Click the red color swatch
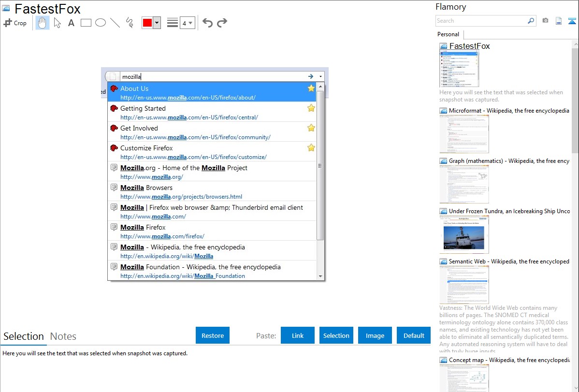 (147, 23)
